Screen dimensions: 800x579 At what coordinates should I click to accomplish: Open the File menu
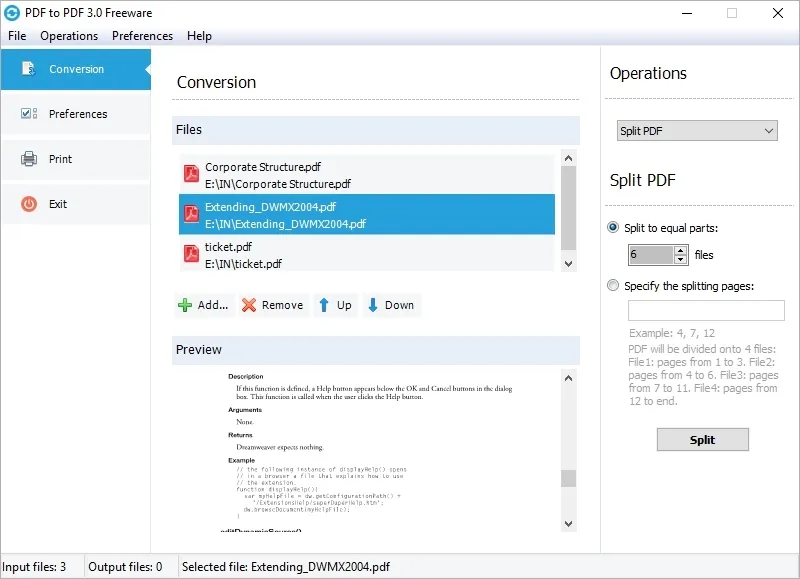pos(16,35)
